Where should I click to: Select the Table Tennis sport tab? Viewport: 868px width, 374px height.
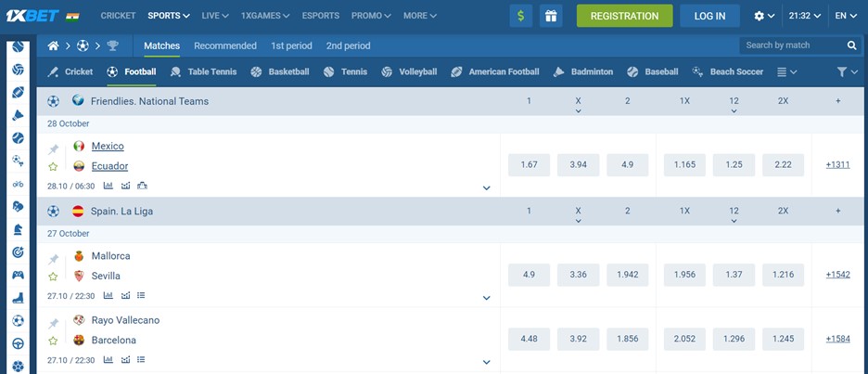[203, 72]
